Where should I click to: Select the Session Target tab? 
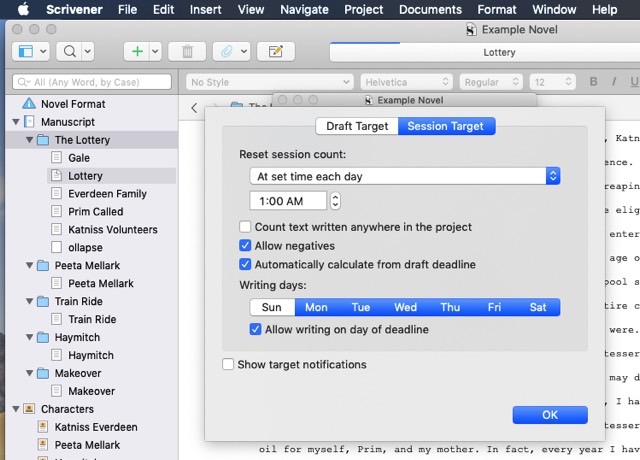coord(447,126)
